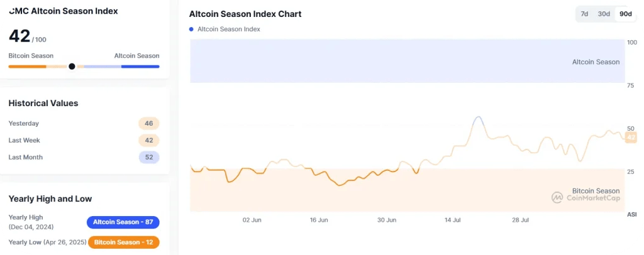Screen dimensions: 644x255
Task: Toggle the Altcoin Season Index legend dot
Action: click(x=192, y=30)
